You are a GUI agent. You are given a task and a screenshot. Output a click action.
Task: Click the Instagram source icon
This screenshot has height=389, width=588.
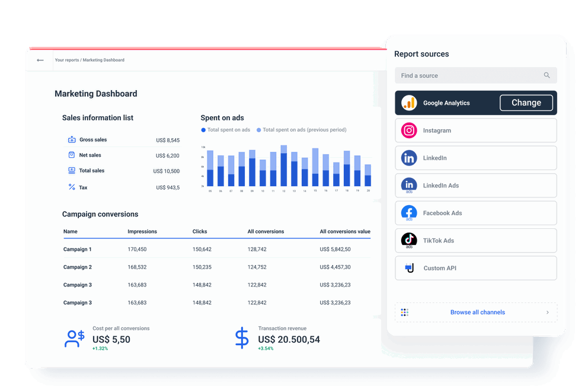[x=409, y=130]
